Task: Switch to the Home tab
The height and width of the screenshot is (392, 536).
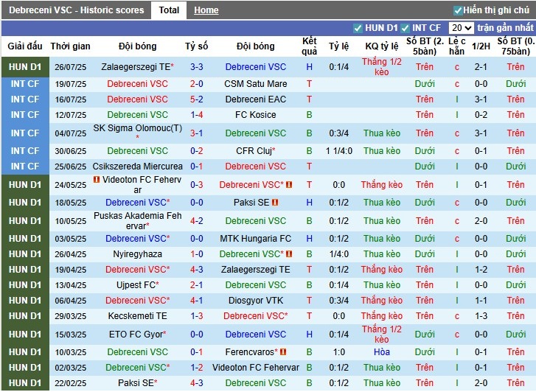Action: 206,10
